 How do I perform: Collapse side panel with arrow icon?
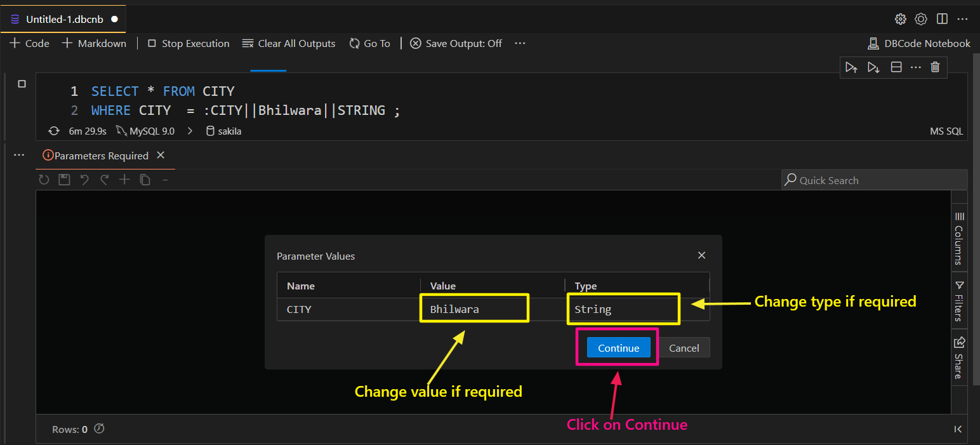(x=958, y=429)
